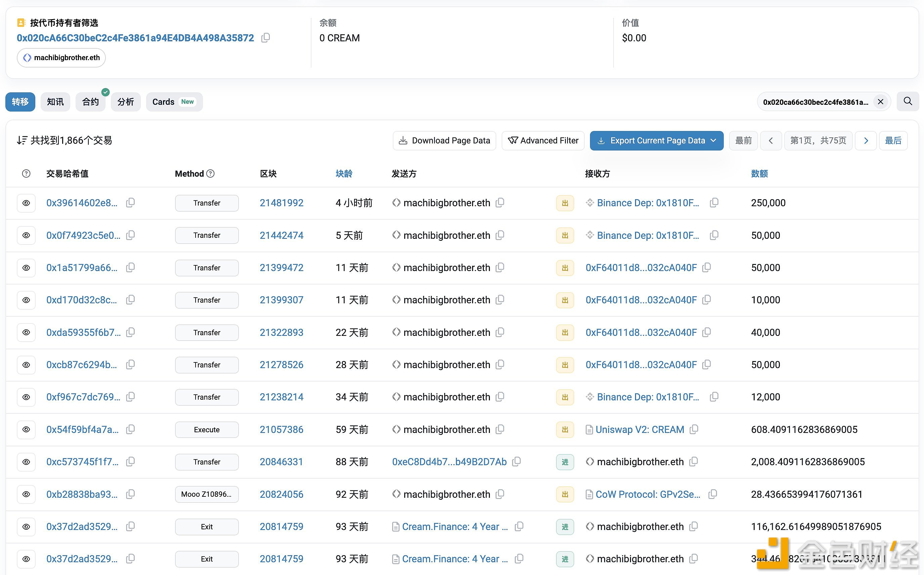This screenshot has height=575, width=924.
Task: Copy transaction hash 0xb28838ba93
Action: click(x=130, y=494)
